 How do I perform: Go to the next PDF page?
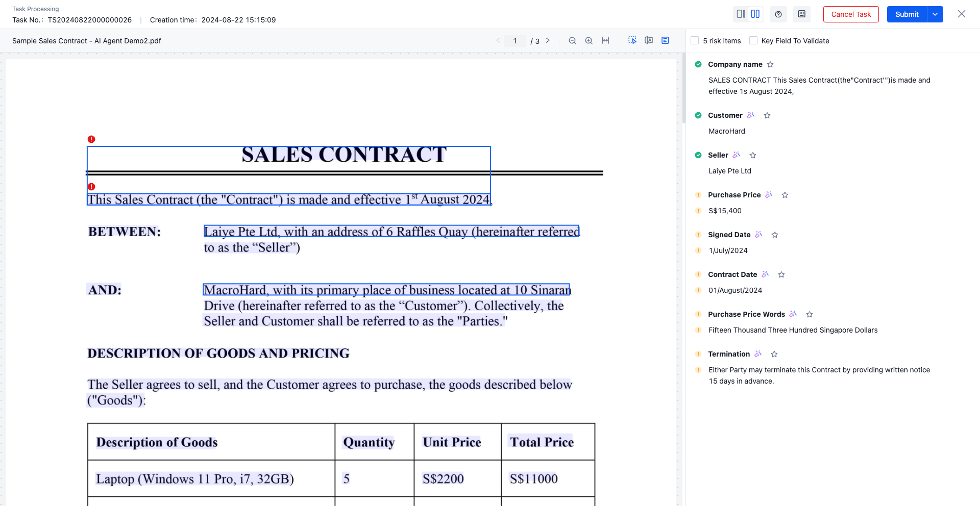[x=548, y=41]
